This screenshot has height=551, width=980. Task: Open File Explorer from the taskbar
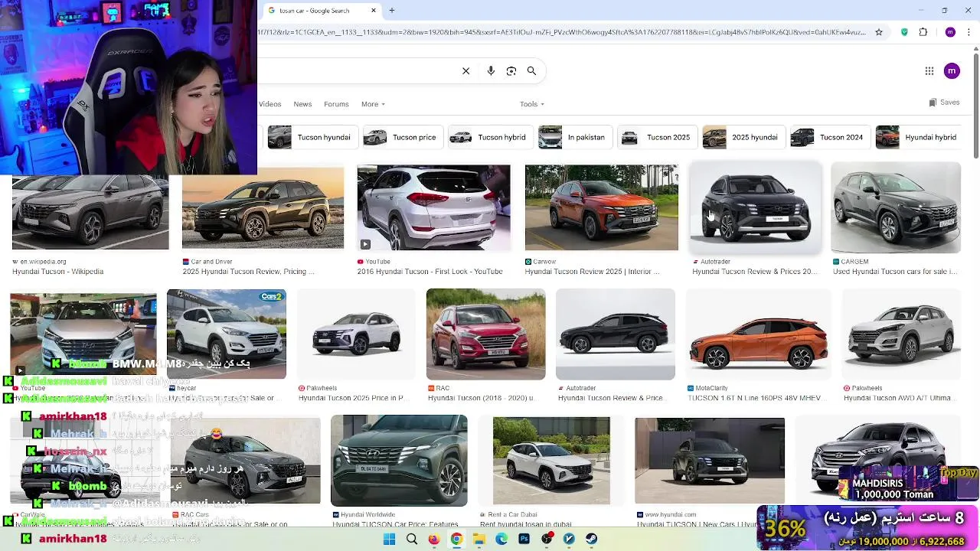(479, 539)
